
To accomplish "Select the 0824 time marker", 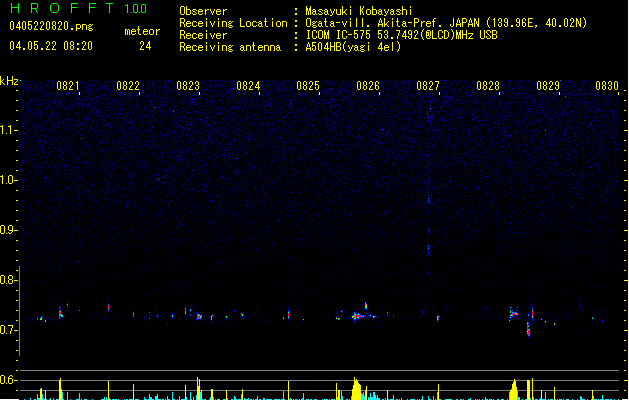I will [248, 85].
